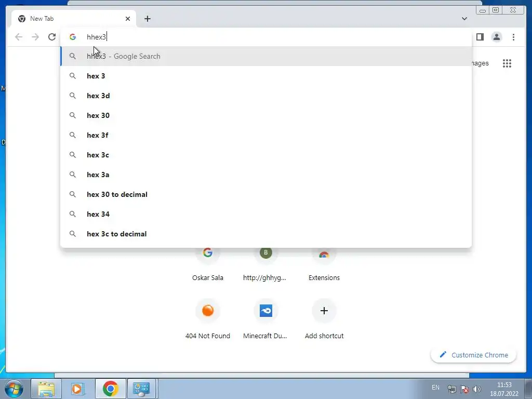Screen dimensions: 532x399
Task: Choose the 'hhex3 - Google Search' suggestion
Action: [x=266, y=56]
